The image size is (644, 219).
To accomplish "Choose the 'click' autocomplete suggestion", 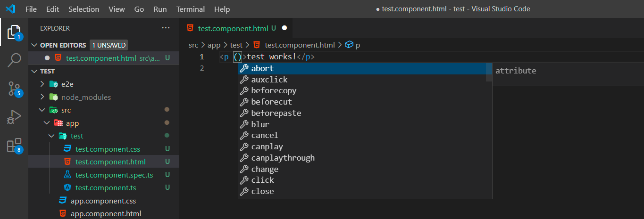I will tap(263, 180).
